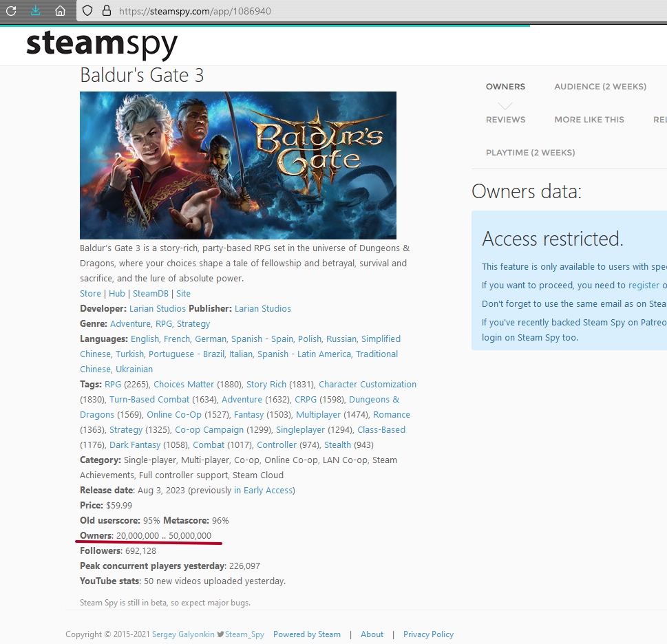Open the Co-op Campaign tag

tap(209, 430)
